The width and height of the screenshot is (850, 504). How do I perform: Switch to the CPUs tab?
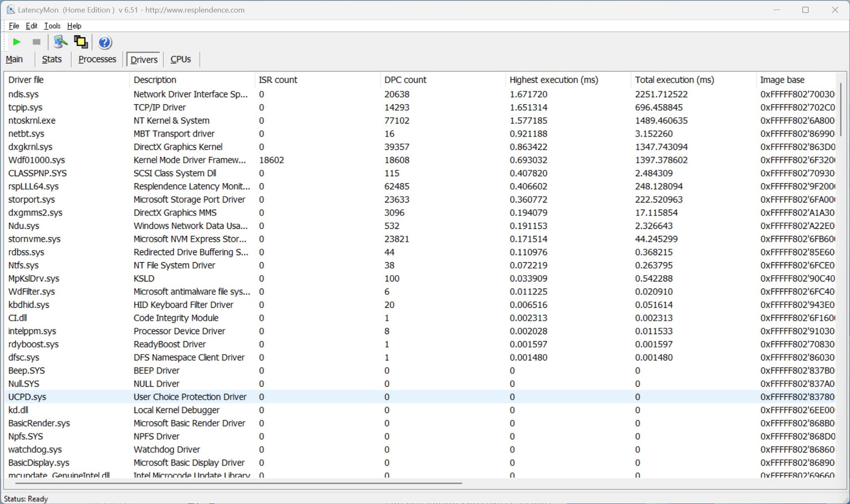[x=181, y=59]
